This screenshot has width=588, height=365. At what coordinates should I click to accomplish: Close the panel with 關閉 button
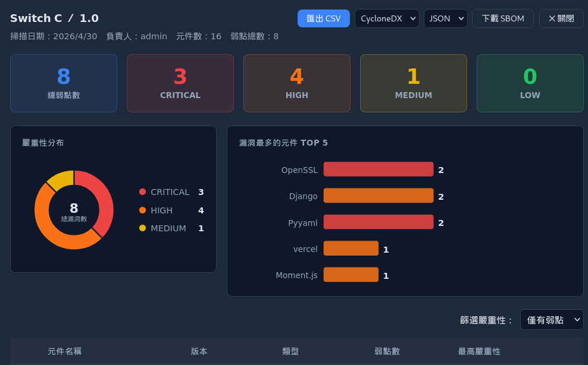pos(561,18)
